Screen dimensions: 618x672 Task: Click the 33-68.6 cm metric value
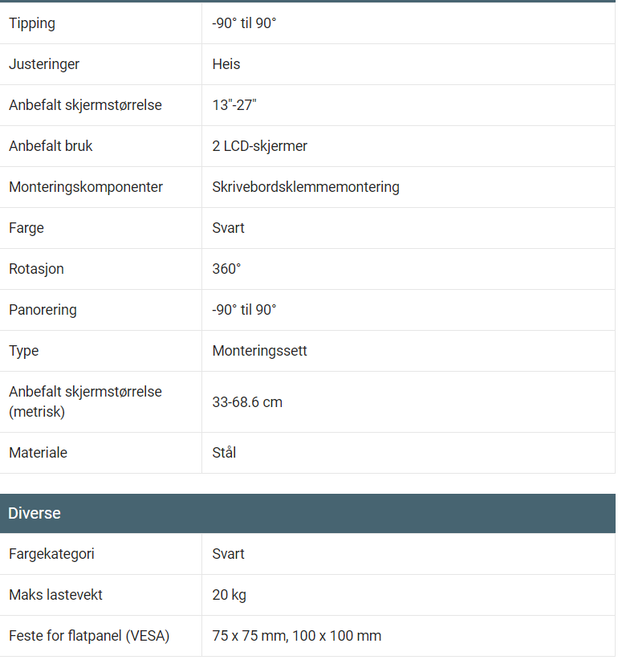(x=247, y=402)
